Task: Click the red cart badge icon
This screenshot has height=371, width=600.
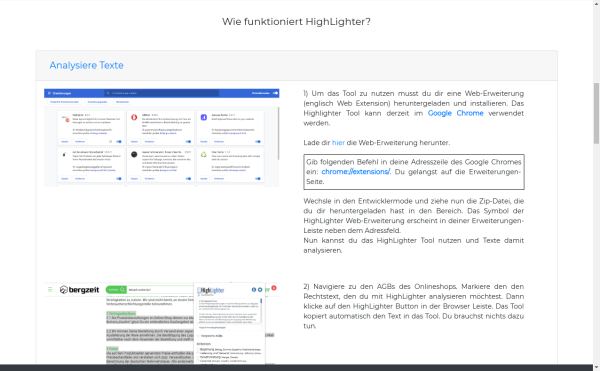Action: pos(274,288)
